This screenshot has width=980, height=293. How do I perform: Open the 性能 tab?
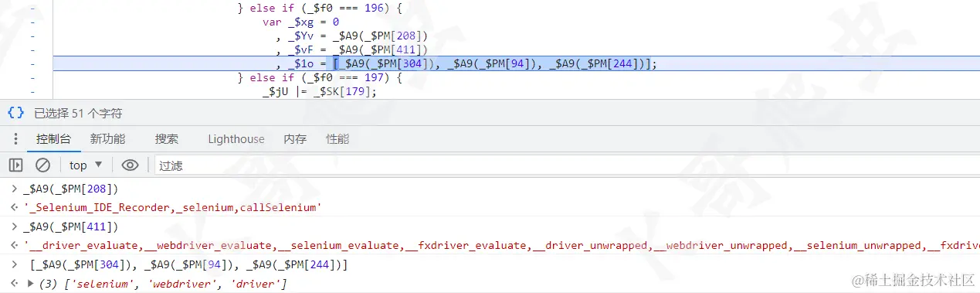click(x=337, y=139)
